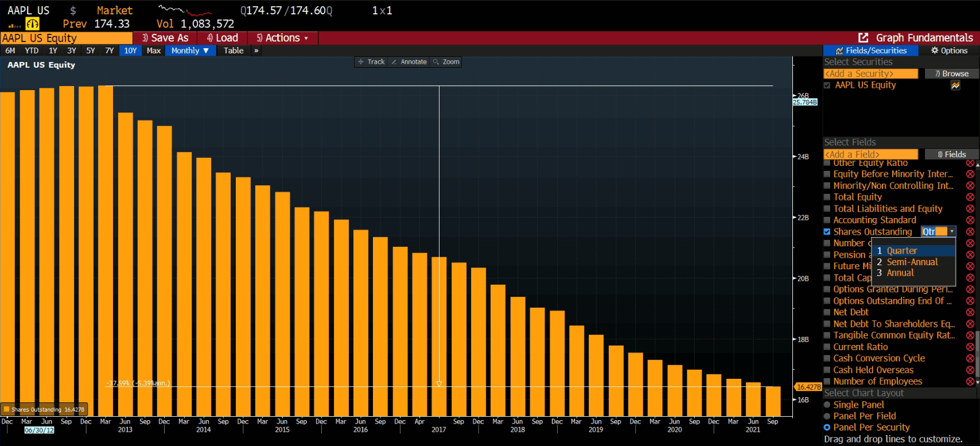This screenshot has height=446, width=980.
Task: Uncheck the Shares Outstanding field checkbox
Action: [x=827, y=232]
